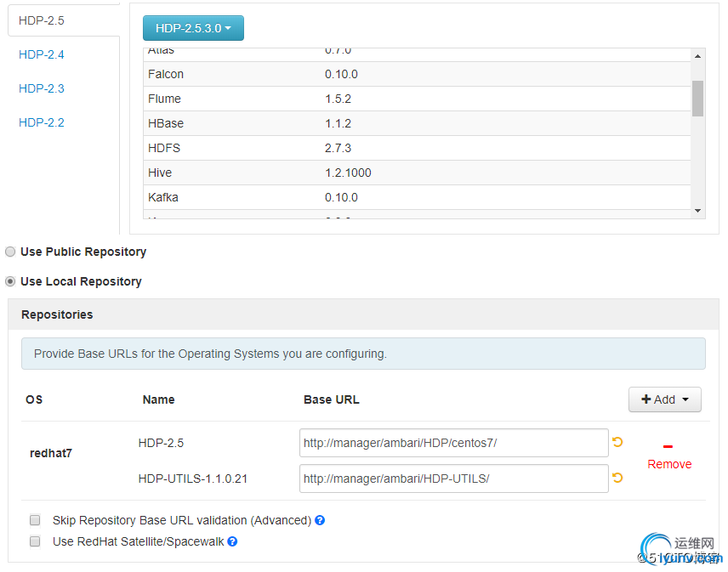Enable Skip Repository Base URL validation checkbox
728x572 pixels.
pos(35,520)
